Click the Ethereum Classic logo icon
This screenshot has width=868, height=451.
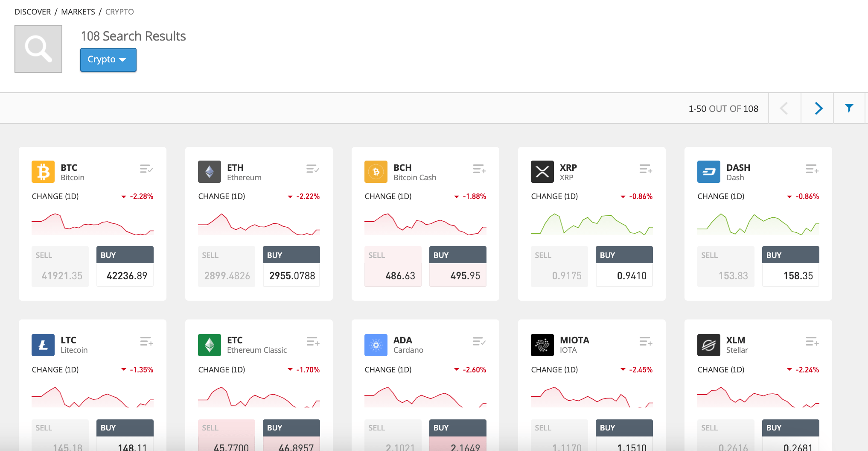coord(210,345)
